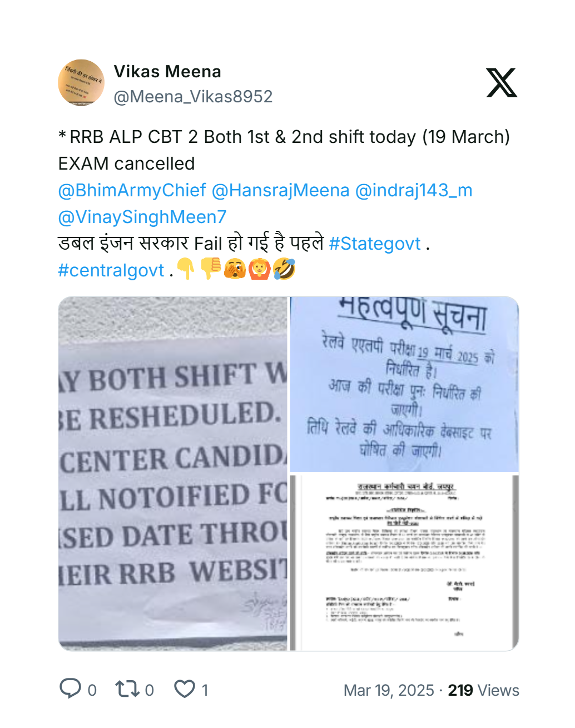
Task: Click the Mar 19, 2025 timestamp
Action: click(389, 690)
